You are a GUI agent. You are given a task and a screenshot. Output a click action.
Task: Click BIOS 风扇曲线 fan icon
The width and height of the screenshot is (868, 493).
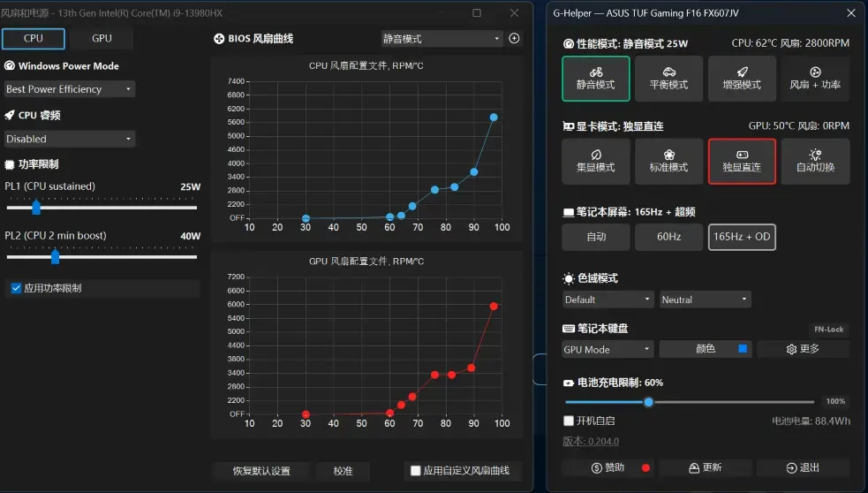coord(219,39)
